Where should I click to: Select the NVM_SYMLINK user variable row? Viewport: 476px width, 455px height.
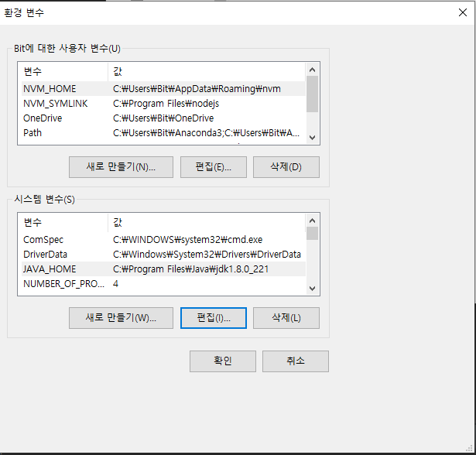tap(163, 104)
